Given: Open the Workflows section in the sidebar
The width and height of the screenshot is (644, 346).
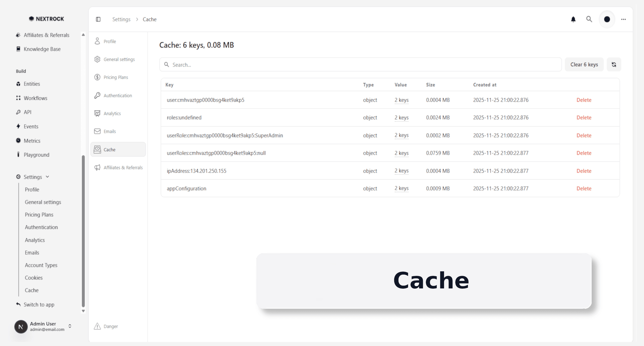Looking at the screenshot, I should 35,98.
